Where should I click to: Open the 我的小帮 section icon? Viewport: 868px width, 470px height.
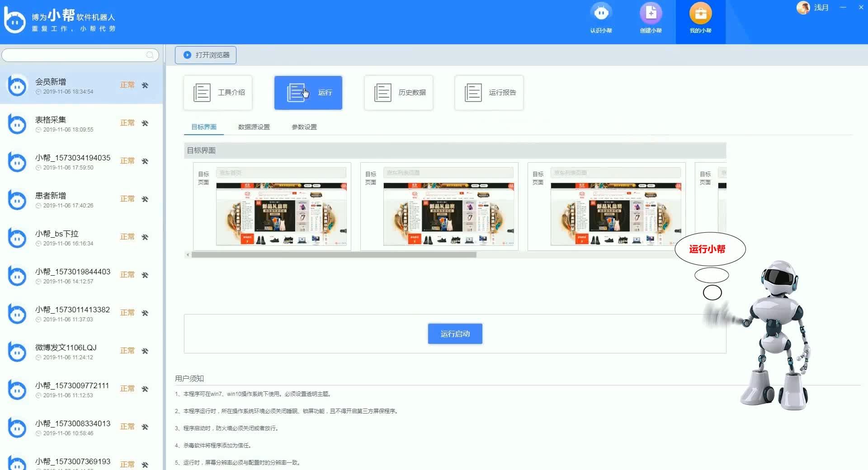tap(700, 13)
